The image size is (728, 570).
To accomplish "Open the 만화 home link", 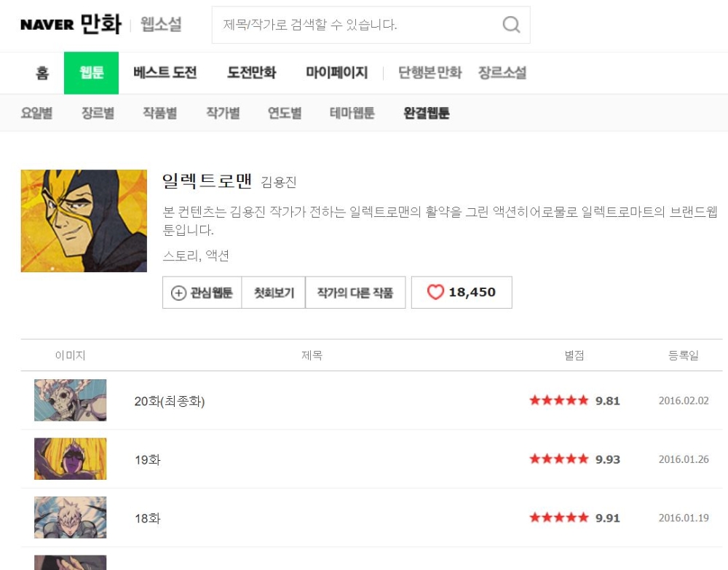I will point(100,24).
